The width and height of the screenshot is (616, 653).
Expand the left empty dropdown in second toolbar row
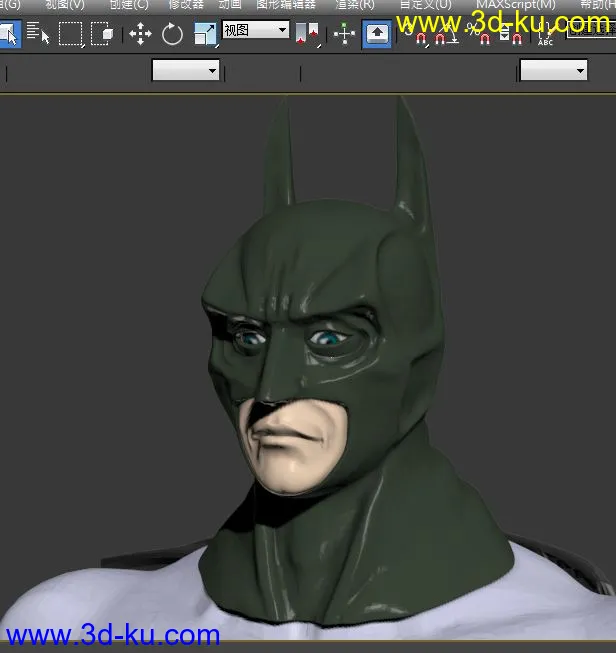tap(186, 70)
